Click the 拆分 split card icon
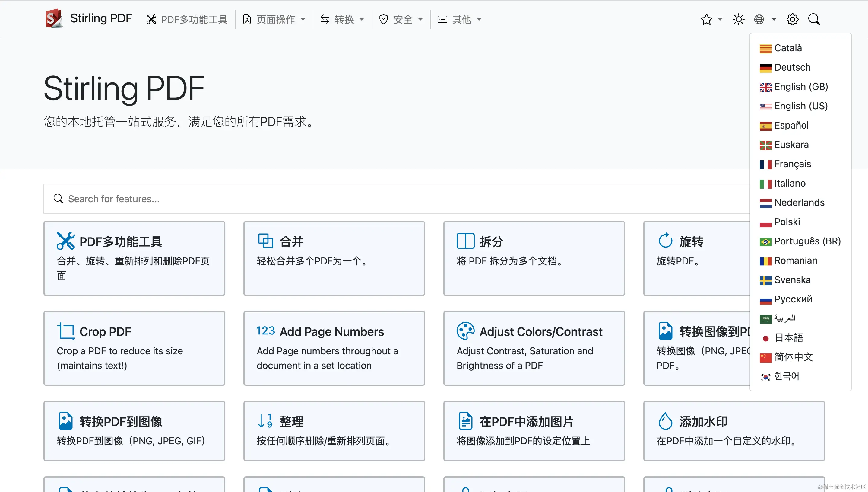The height and width of the screenshot is (492, 868). click(x=466, y=241)
